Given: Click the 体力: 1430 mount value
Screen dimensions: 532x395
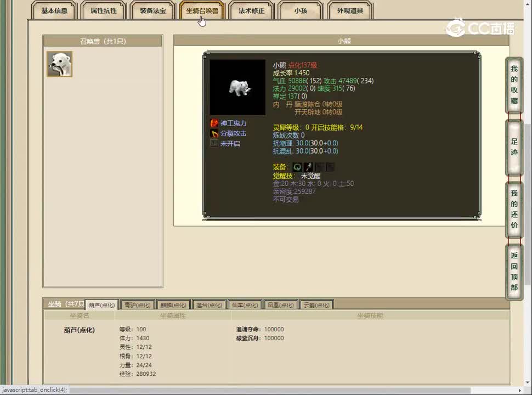Looking at the screenshot, I should (x=134, y=338).
